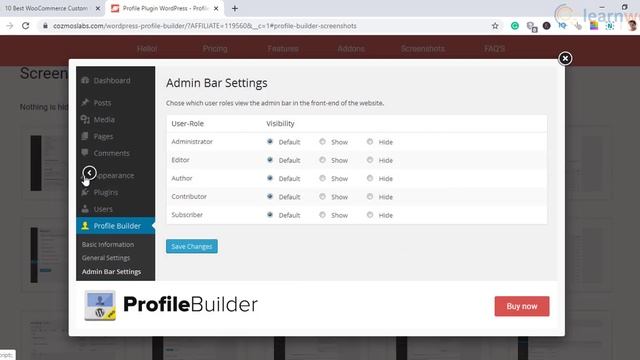Click the Profile Builder user icon
640x360 pixels.
(x=85, y=226)
